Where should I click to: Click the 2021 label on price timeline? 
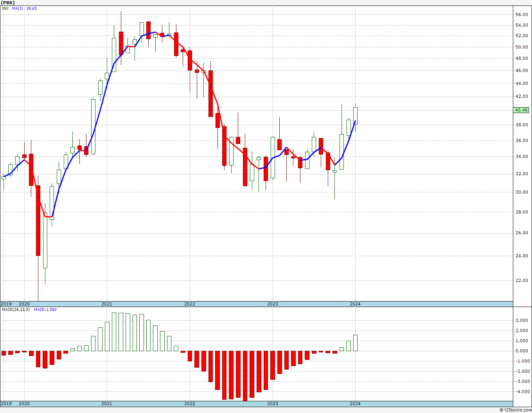tap(107, 304)
